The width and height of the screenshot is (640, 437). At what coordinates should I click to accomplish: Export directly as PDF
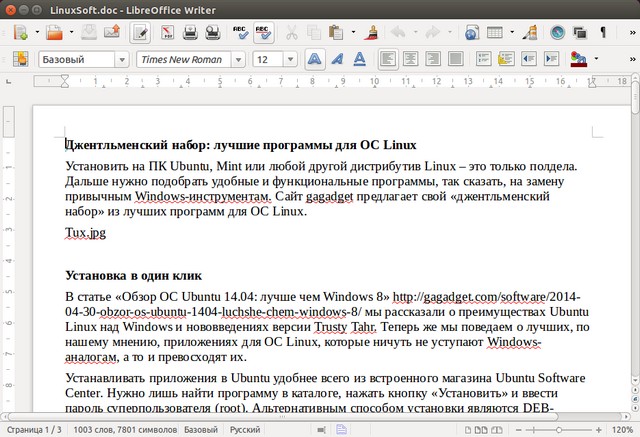click(x=167, y=32)
